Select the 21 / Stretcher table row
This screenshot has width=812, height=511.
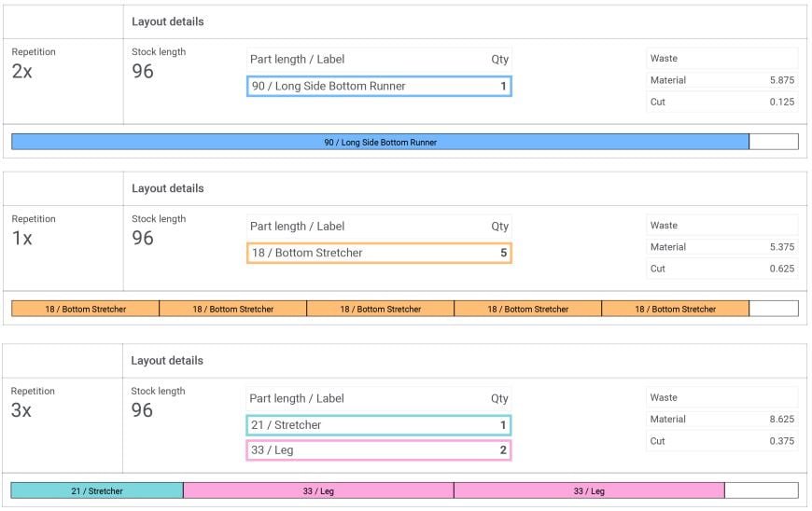click(x=379, y=425)
